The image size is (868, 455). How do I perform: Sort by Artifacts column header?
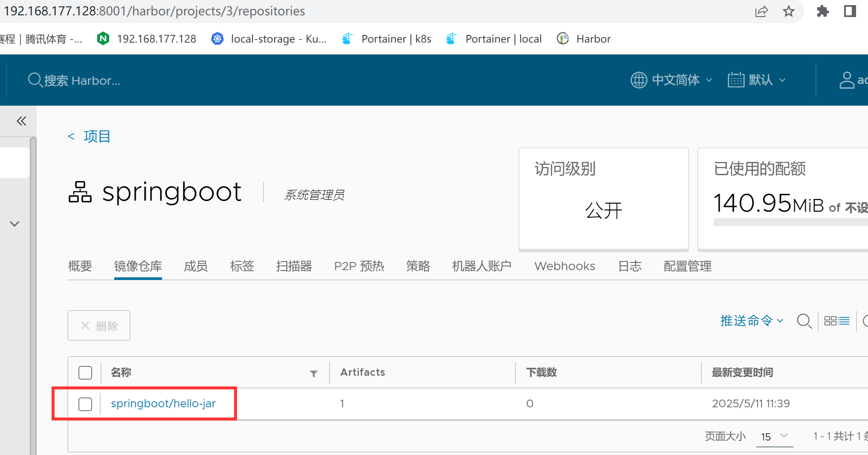pyautogui.click(x=363, y=372)
